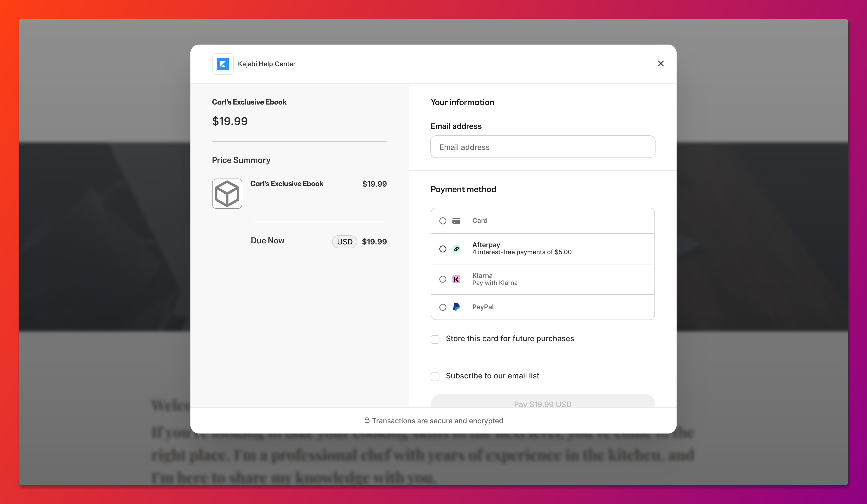867x504 pixels.
Task: Click the Kajabi logo icon
Action: click(x=223, y=64)
